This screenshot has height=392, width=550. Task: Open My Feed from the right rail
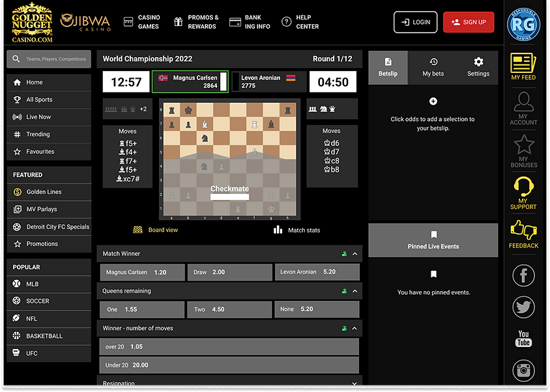point(523,66)
